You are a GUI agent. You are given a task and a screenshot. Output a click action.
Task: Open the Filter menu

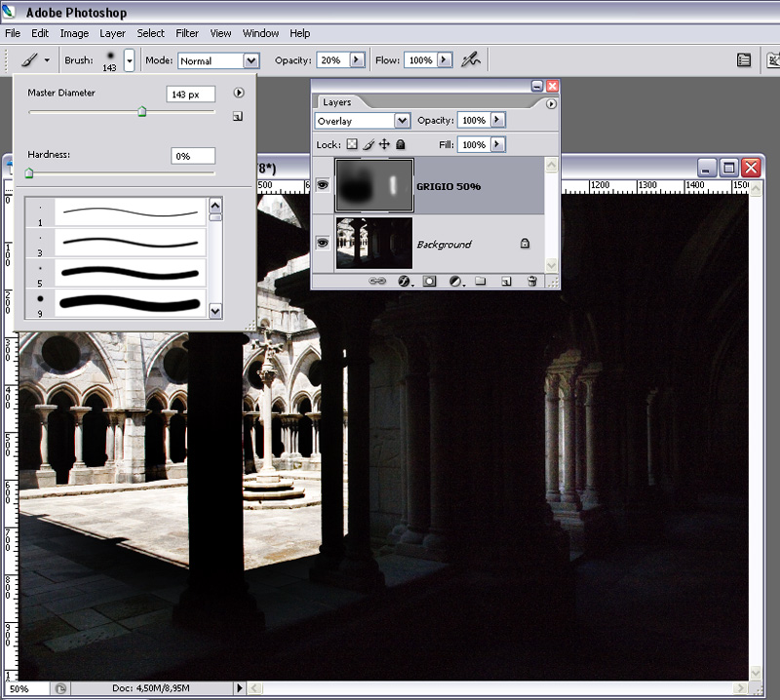pyautogui.click(x=187, y=33)
